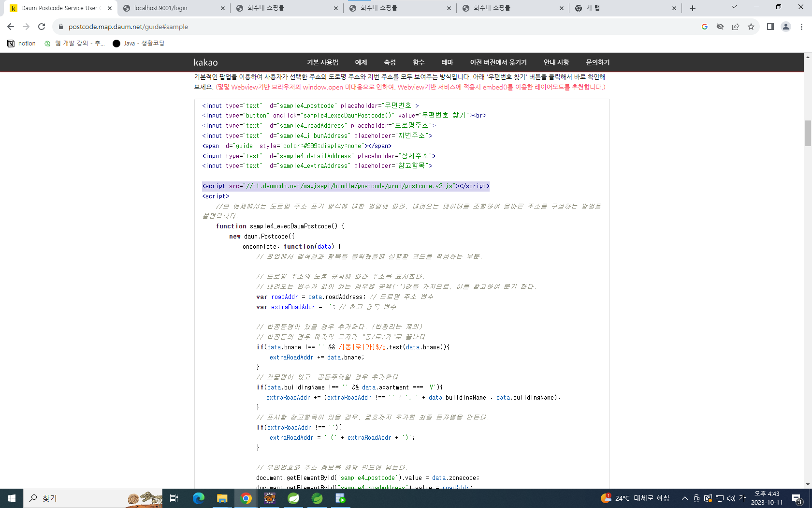Open the leaf-icon app left of the green bug icon
The height and width of the screenshot is (508, 812).
pos(293,498)
